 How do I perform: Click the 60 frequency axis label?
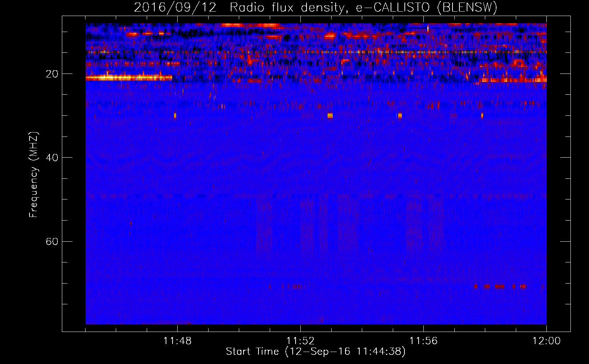[x=52, y=241]
